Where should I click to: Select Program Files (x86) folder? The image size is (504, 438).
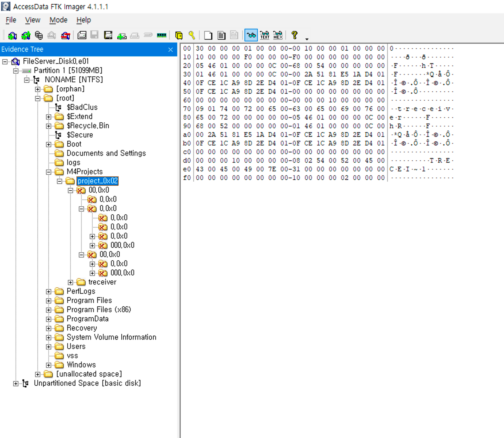(x=99, y=310)
